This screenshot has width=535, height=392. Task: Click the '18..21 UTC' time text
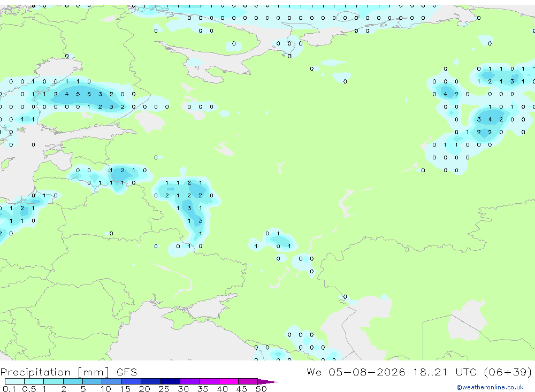445,372
